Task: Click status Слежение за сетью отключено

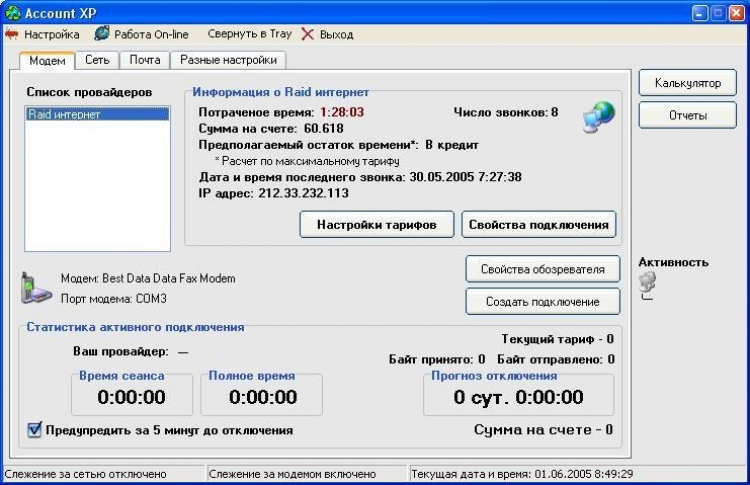Action: tap(86, 474)
